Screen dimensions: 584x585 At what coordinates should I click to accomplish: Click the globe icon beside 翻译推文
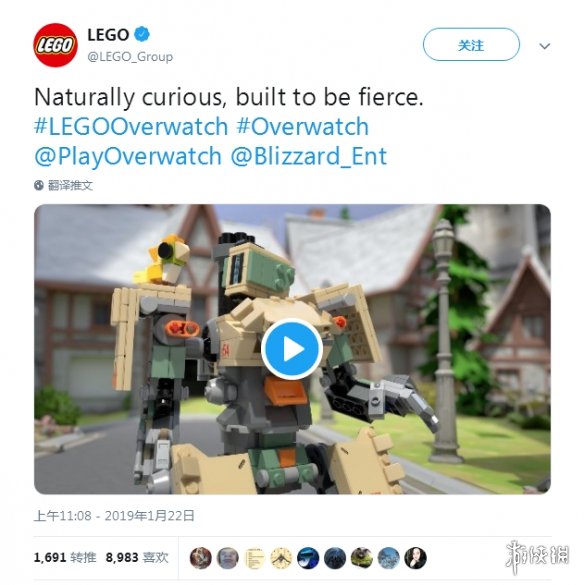coord(39,185)
